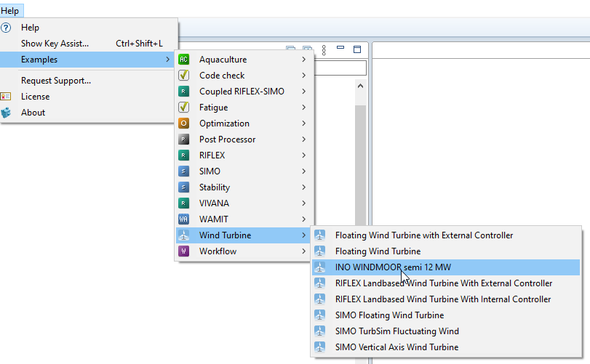Click the WAMIT category icon
This screenshot has height=364, width=590.
point(184,219)
